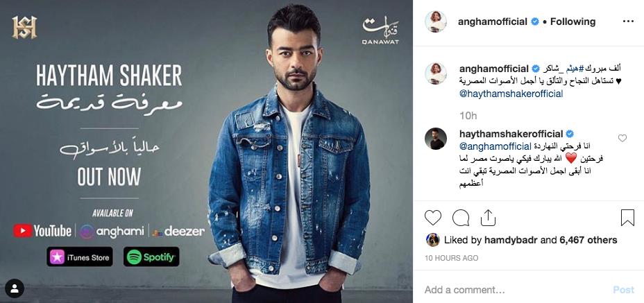The width and height of the screenshot is (644, 303).
Task: View the 6,467 others likes list
Action: (588, 240)
